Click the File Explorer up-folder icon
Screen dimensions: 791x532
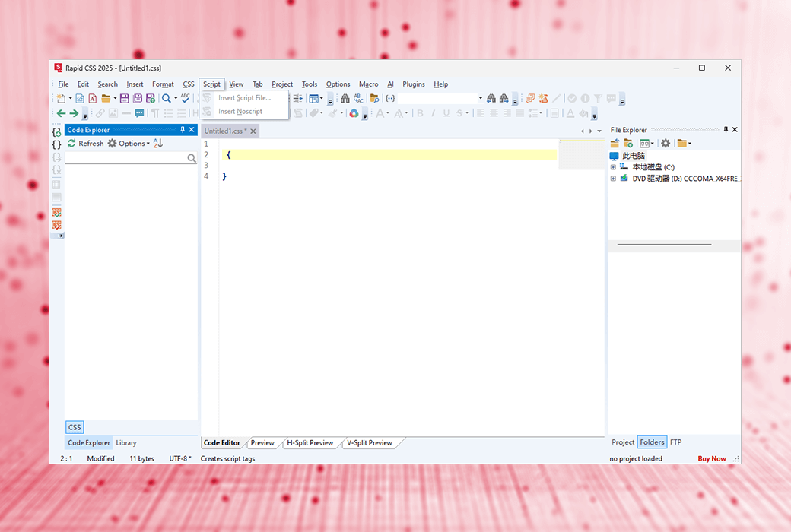pos(615,143)
